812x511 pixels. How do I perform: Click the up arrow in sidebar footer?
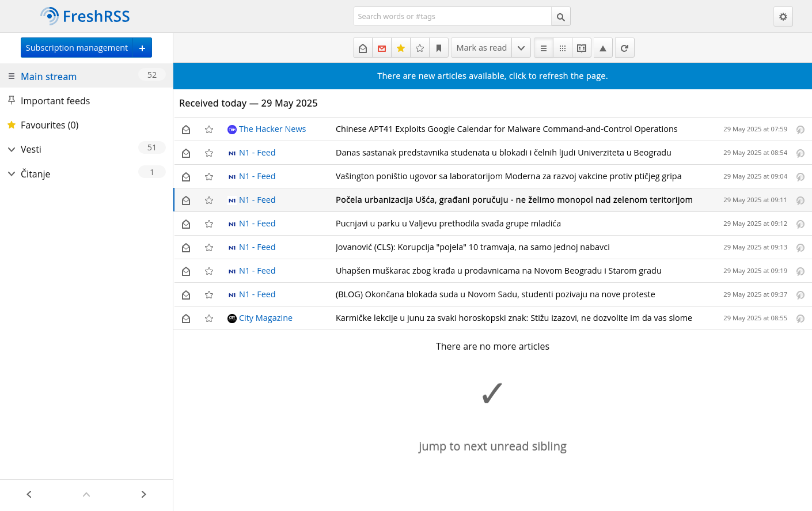(86, 494)
